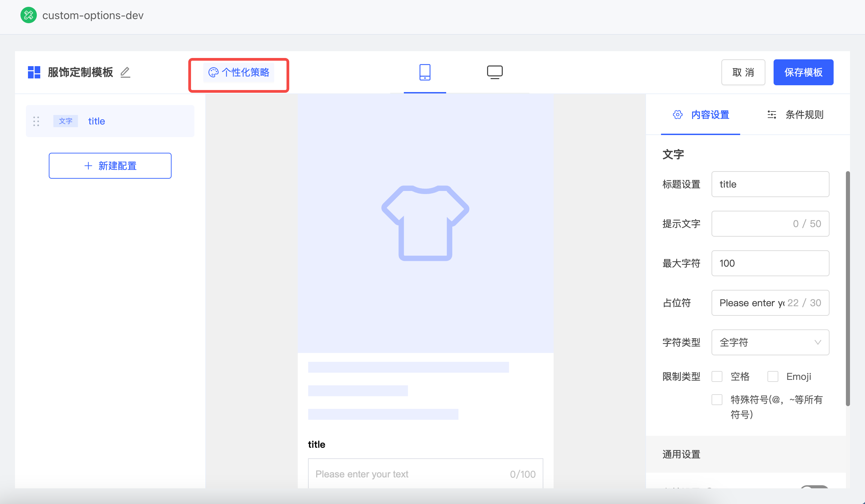Screen dimensions: 865x504
Task: Click the preview text input field
Action: pyautogui.click(x=425, y=473)
